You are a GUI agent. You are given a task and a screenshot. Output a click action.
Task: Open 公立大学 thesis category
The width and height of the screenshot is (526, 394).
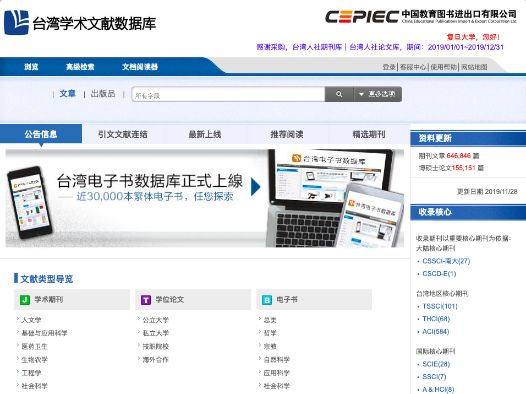pyautogui.click(x=156, y=320)
